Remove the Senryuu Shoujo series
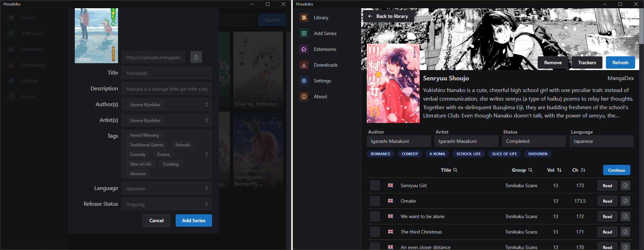This screenshot has width=644, height=250. (x=553, y=62)
